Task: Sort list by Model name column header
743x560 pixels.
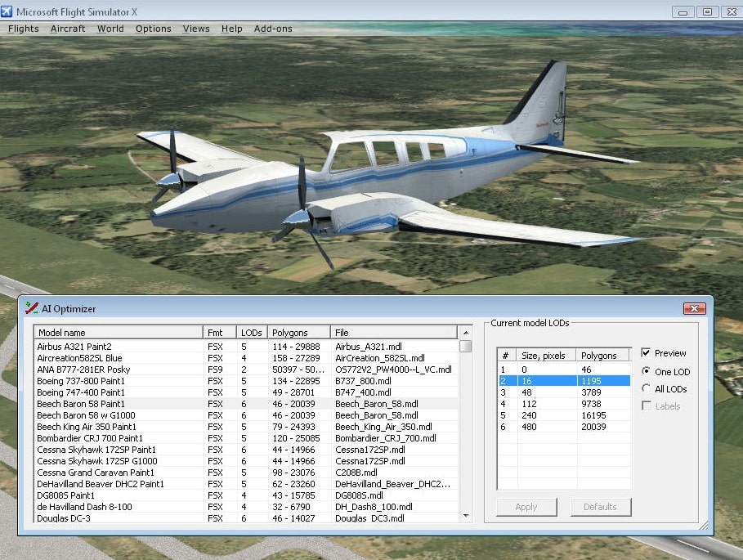Action: point(118,333)
